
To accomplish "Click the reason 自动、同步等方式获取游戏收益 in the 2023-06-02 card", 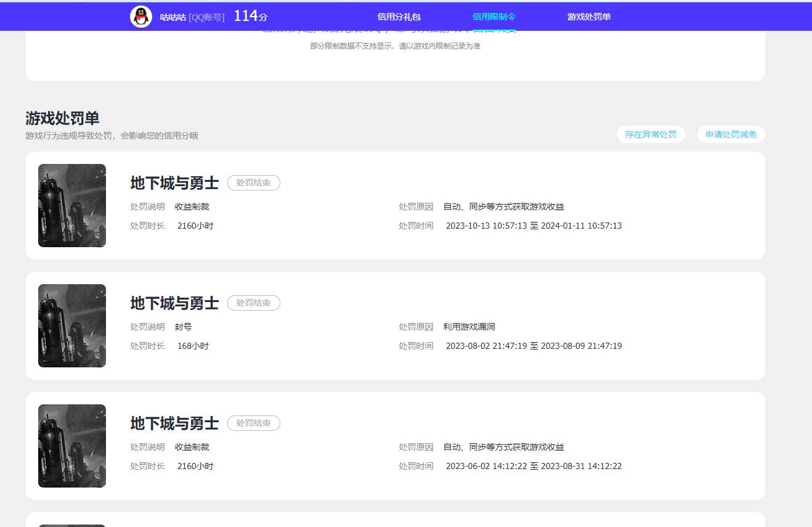I will (x=504, y=447).
